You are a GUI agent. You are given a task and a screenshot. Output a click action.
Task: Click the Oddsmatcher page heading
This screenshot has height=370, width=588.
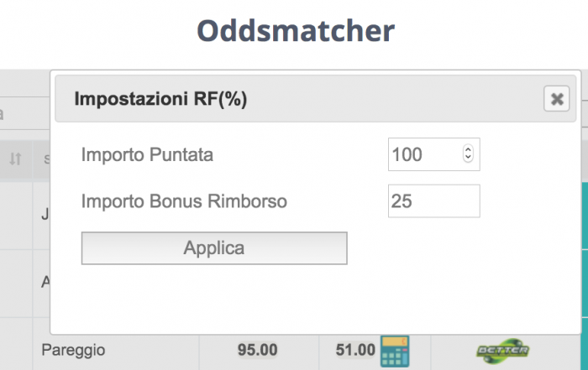click(x=296, y=31)
